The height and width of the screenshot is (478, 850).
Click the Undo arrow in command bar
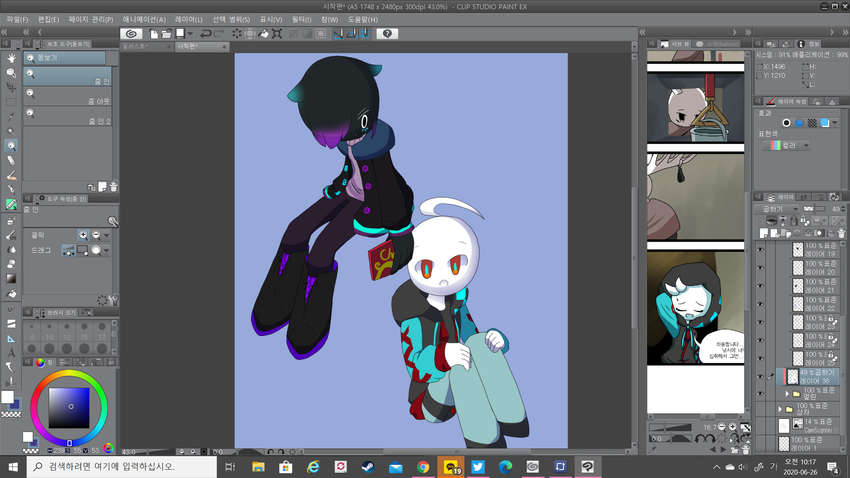pyautogui.click(x=205, y=34)
